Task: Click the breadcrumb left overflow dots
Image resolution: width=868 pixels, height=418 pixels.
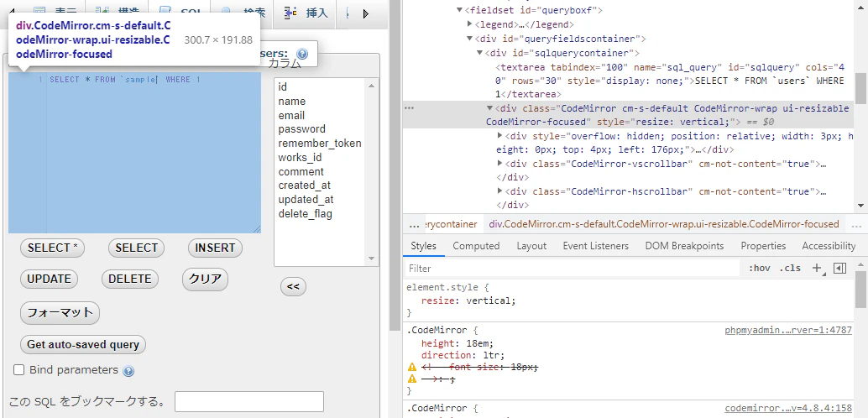Action: click(414, 225)
